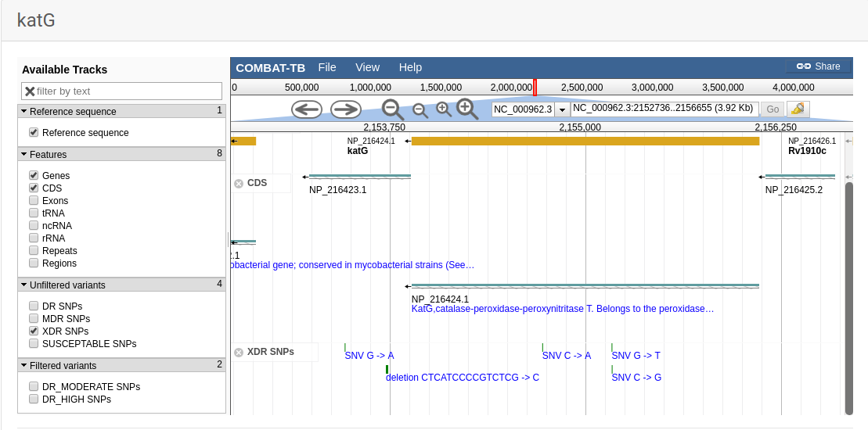Image resolution: width=868 pixels, height=430 pixels.
Task: Open the File menu
Action: click(327, 67)
